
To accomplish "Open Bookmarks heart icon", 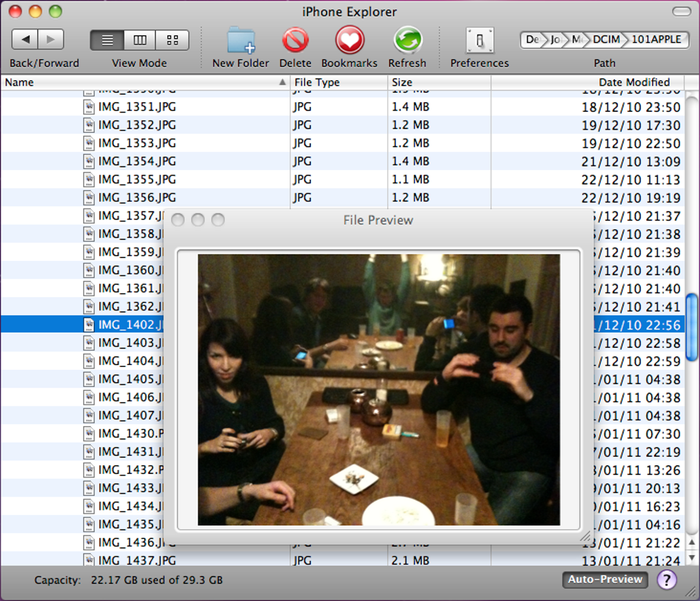I will pos(349,40).
